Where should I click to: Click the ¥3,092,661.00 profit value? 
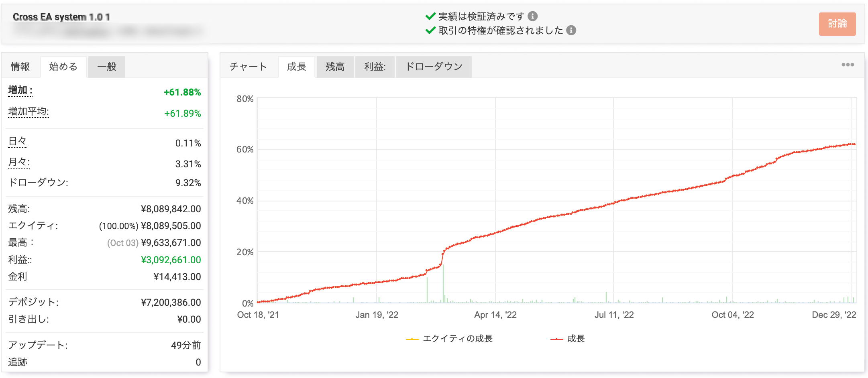coord(171,260)
